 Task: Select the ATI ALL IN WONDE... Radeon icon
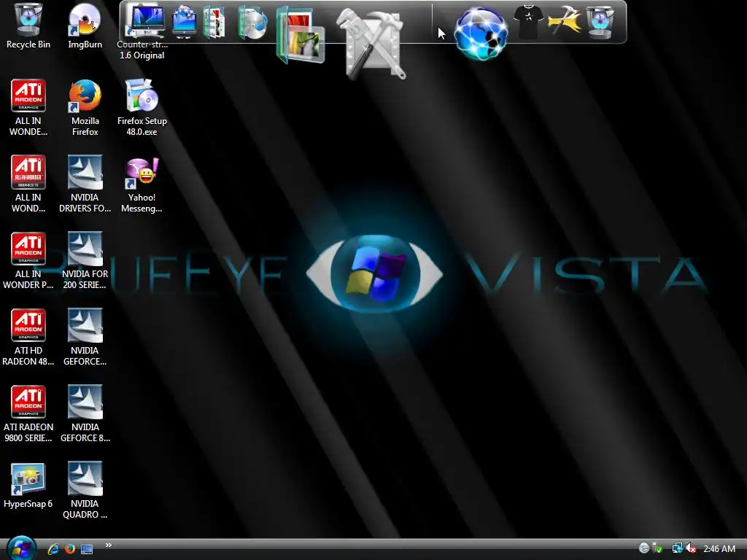pos(28,108)
